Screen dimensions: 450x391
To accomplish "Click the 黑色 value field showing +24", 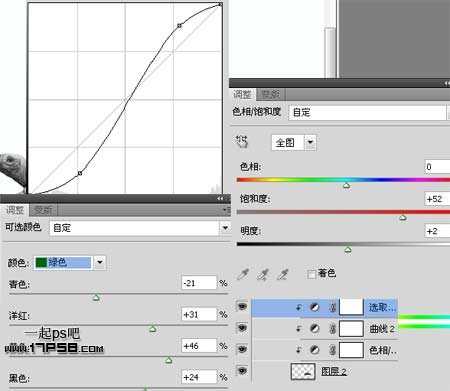I will pos(199,377).
